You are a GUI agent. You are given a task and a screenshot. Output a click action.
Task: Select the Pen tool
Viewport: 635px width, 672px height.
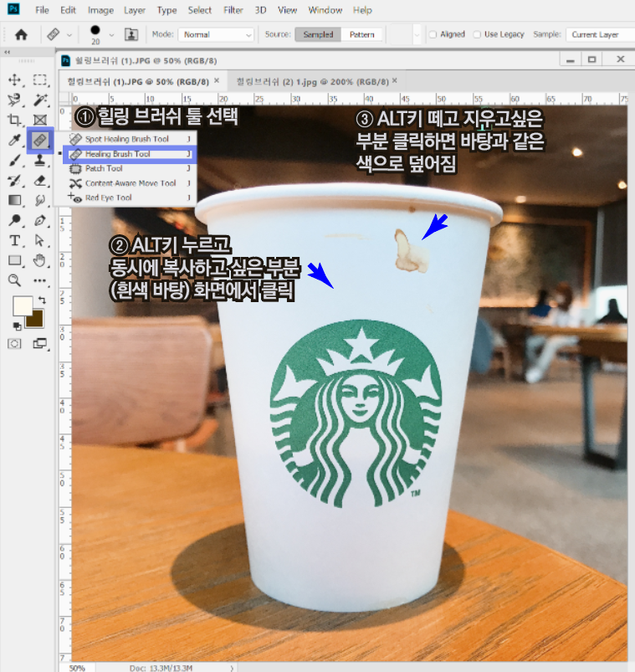(x=40, y=220)
